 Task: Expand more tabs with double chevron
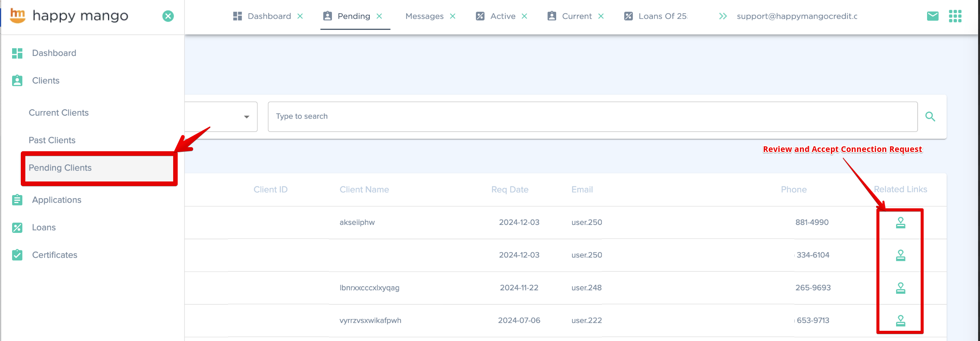[x=723, y=16]
